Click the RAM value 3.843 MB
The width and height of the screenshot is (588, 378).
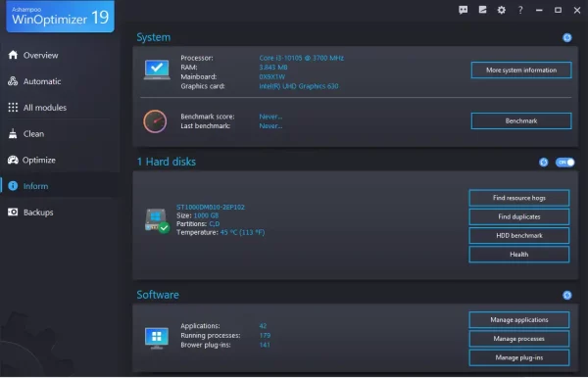pos(273,68)
